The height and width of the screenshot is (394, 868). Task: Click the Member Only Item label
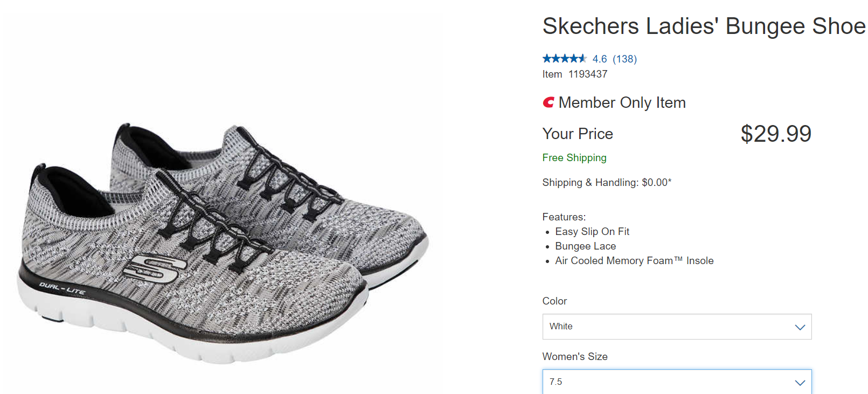point(622,103)
